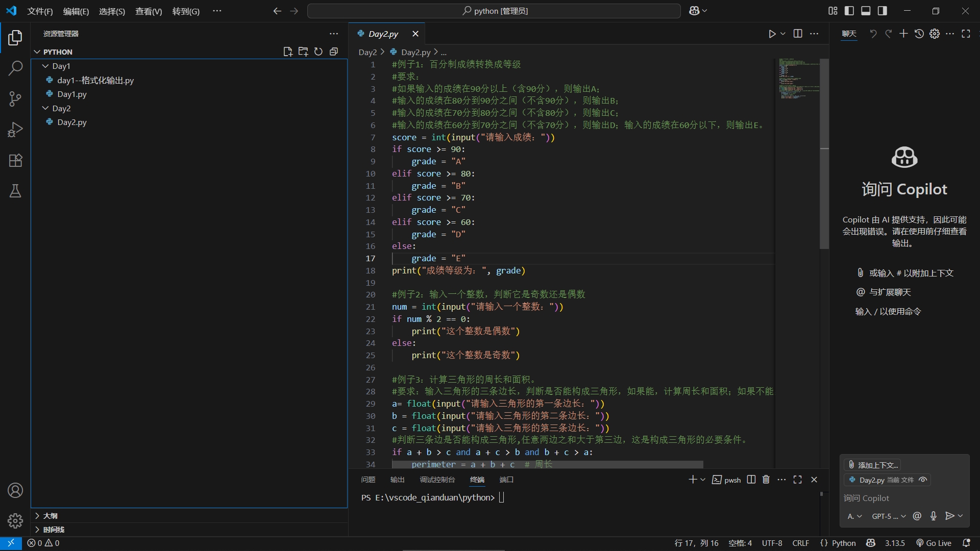Open the 文件(F) menu
980x551 pixels.
pos(40,11)
